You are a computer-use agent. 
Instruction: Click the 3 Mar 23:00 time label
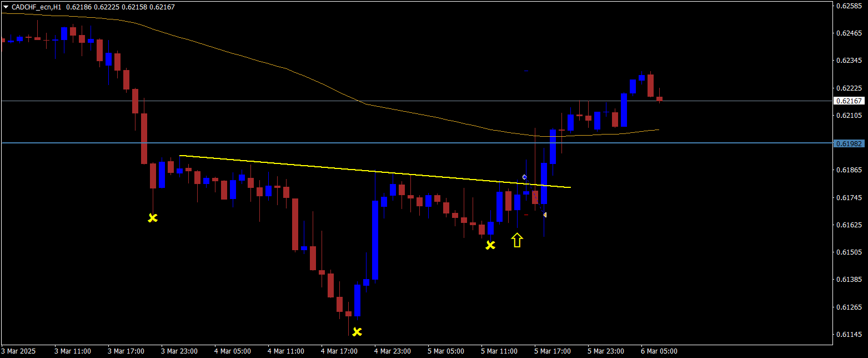pyautogui.click(x=179, y=351)
